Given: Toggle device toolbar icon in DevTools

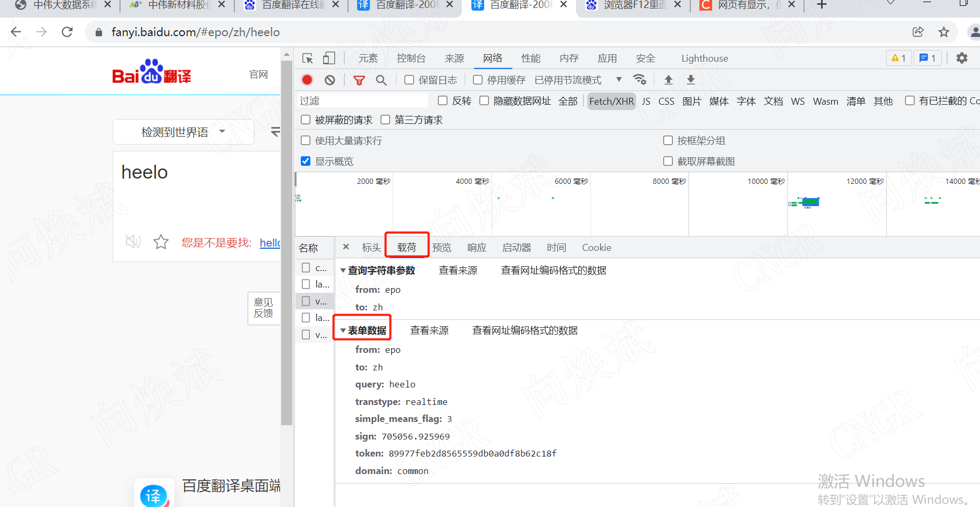Looking at the screenshot, I should pyautogui.click(x=329, y=58).
